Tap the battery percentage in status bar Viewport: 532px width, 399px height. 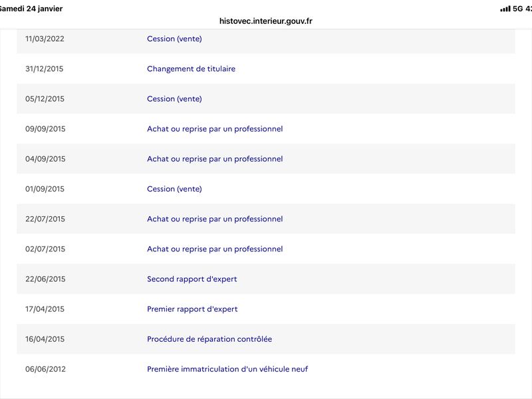pyautogui.click(x=529, y=9)
